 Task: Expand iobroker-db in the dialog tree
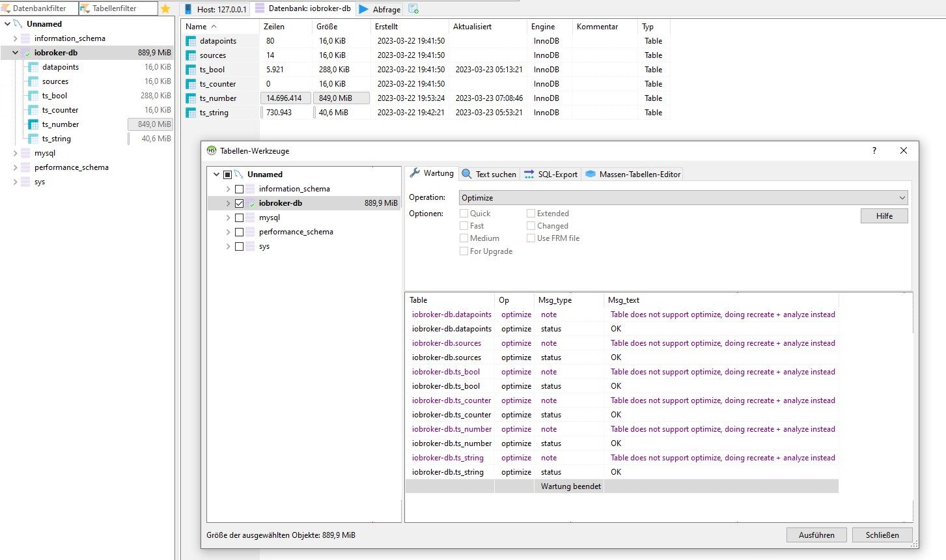pyautogui.click(x=228, y=203)
